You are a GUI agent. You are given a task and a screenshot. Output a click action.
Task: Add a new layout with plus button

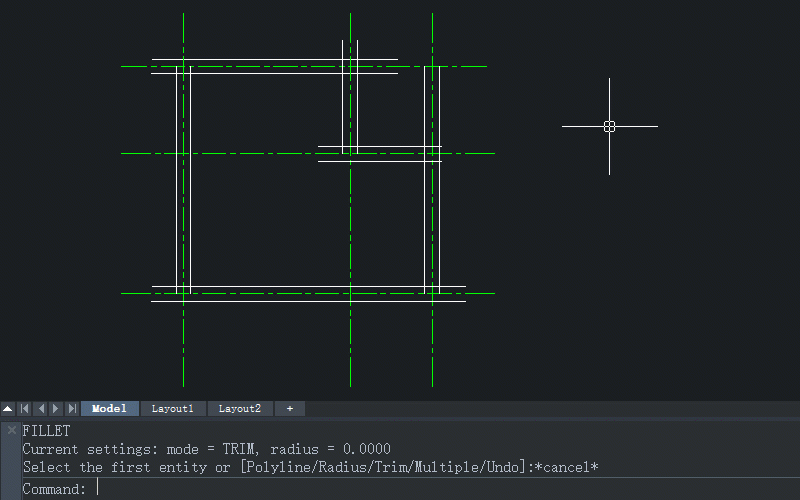(x=290, y=409)
